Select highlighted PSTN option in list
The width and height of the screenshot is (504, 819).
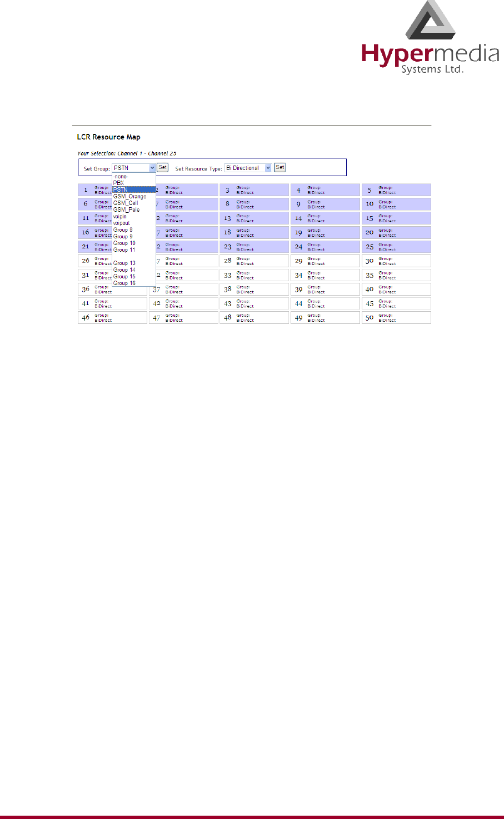click(x=134, y=189)
